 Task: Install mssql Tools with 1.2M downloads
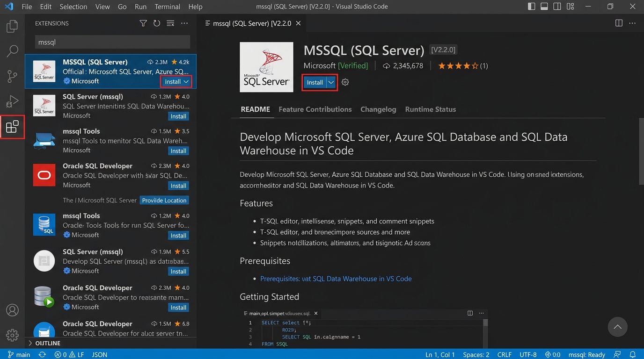(x=178, y=236)
